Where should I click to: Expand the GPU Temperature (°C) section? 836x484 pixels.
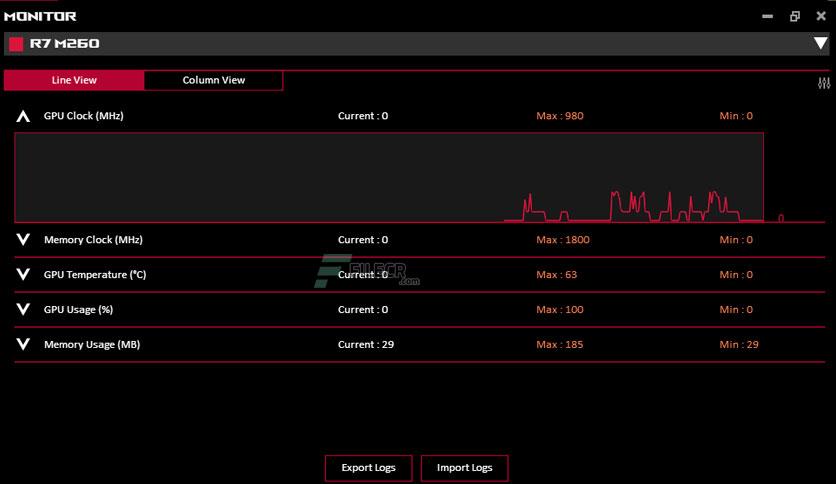23,274
